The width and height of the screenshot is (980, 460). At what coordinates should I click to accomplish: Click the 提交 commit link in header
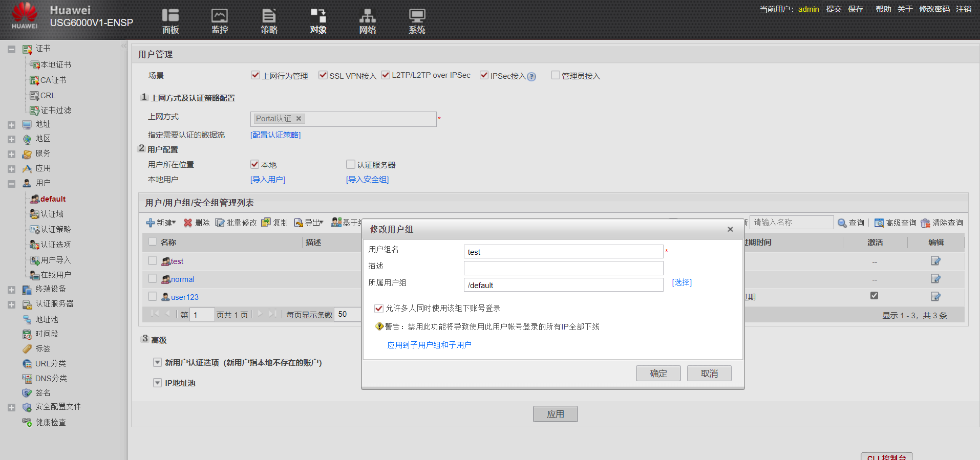click(834, 9)
